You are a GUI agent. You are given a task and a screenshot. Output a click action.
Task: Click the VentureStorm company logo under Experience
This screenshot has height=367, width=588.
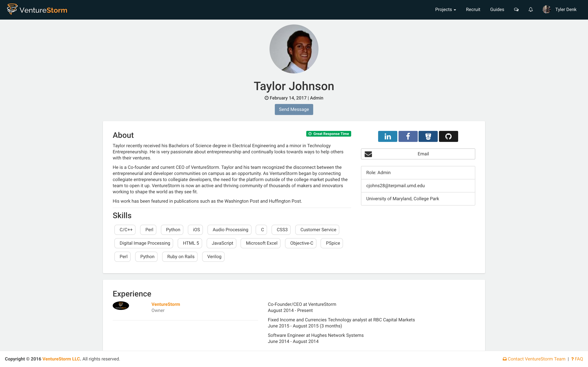[121, 306]
